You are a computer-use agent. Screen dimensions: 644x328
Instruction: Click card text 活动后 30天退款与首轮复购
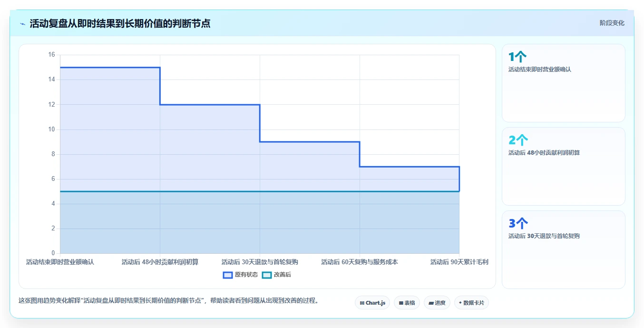544,236
